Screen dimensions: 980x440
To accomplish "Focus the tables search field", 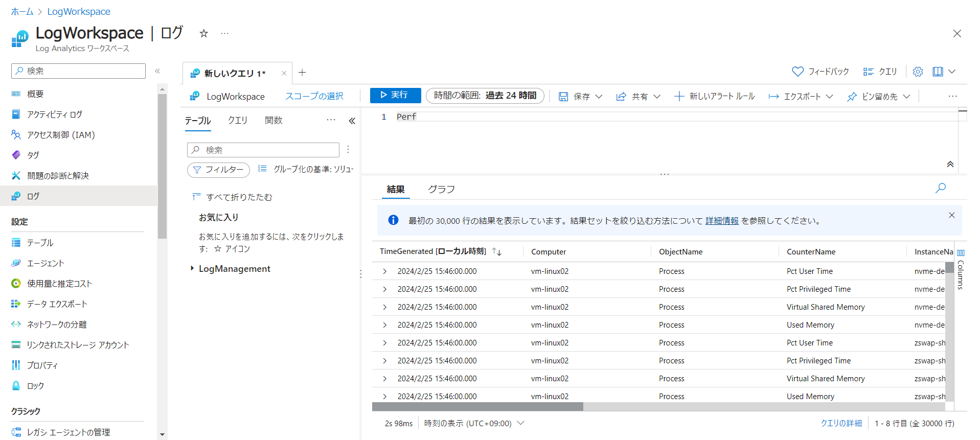I will tap(263, 150).
